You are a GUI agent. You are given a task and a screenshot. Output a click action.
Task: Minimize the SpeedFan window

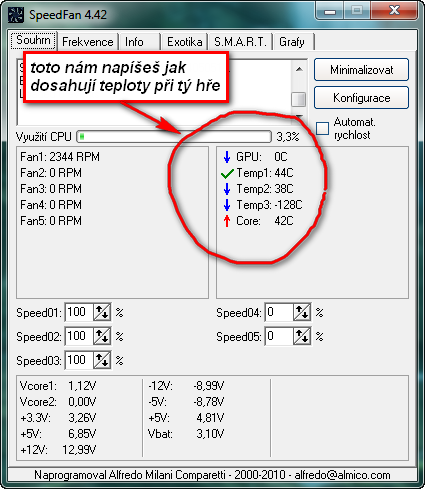tap(330, 11)
